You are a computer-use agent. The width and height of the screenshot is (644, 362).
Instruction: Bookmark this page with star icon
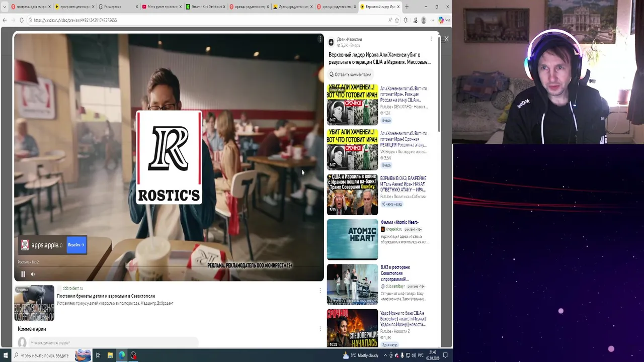coord(397,20)
